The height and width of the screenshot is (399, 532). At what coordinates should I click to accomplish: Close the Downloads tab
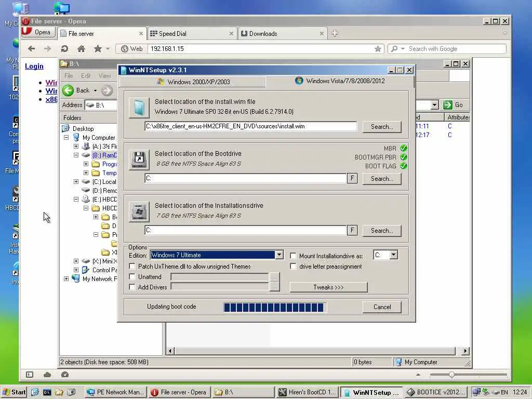tap(322, 34)
